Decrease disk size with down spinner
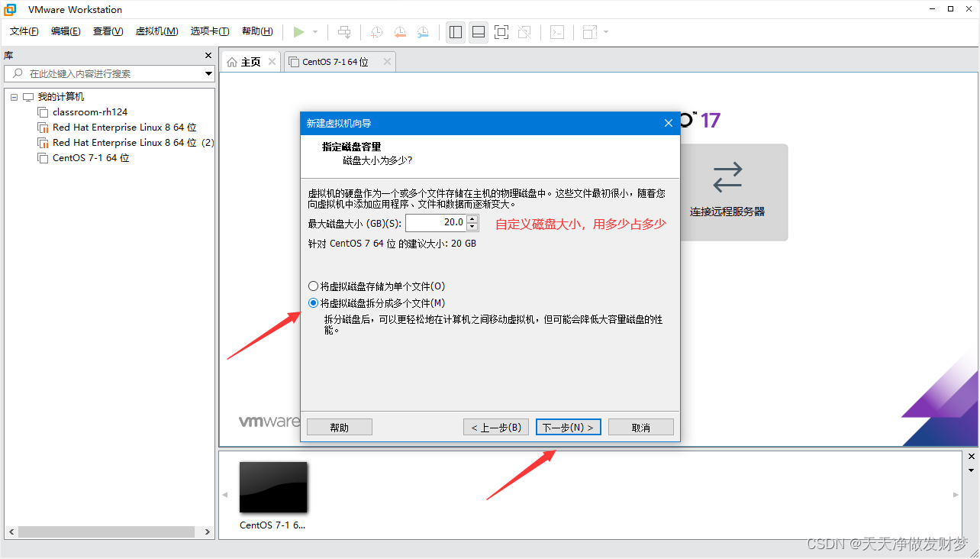The image size is (980, 559). click(x=472, y=227)
